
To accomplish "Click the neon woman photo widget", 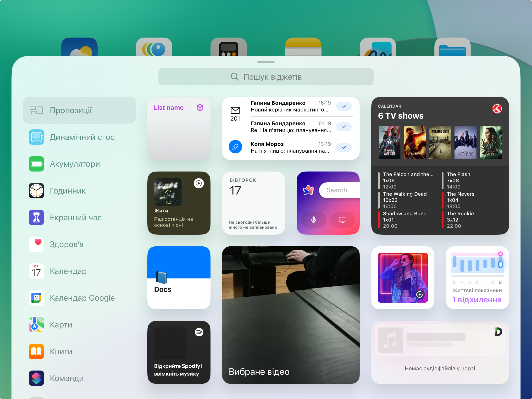I will (403, 277).
